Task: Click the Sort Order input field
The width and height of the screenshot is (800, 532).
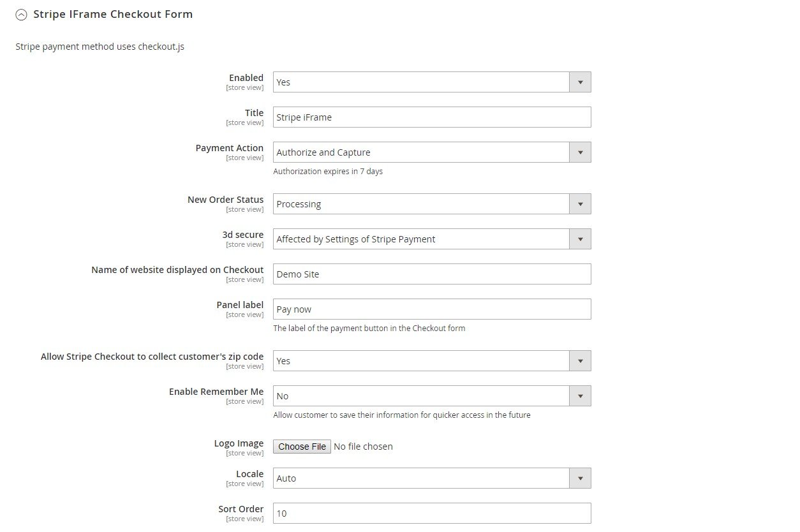Action: pos(432,514)
